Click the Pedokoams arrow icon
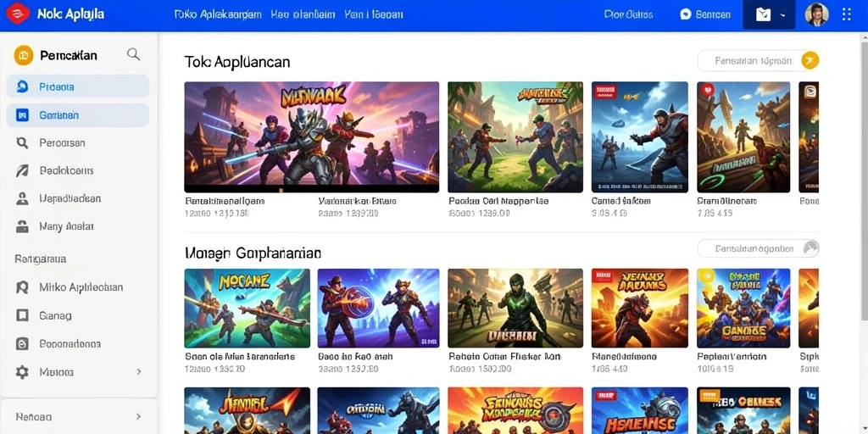The image size is (868, 434). [x=22, y=171]
